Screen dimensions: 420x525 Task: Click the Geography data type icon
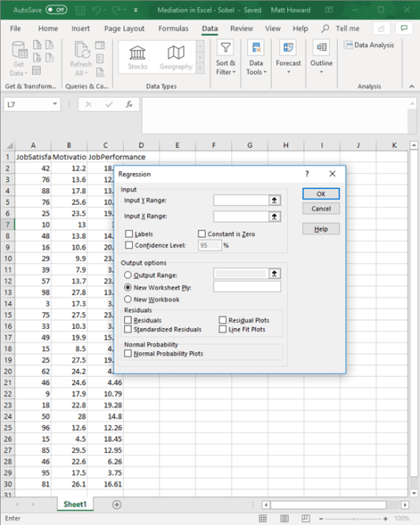[x=176, y=53]
